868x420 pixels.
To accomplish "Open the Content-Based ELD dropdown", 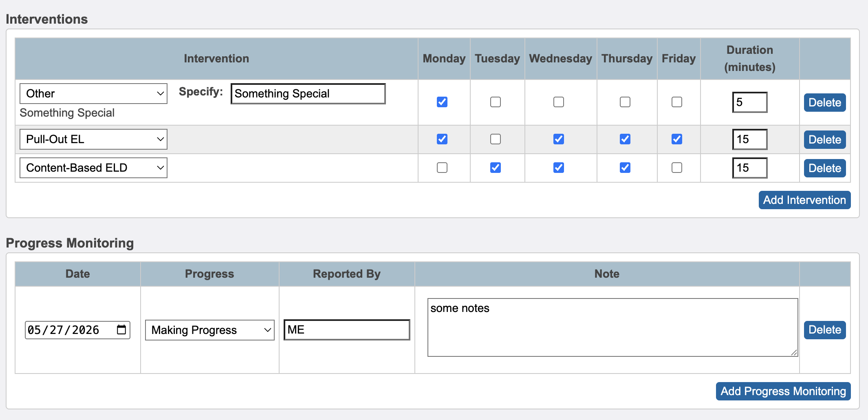I will point(93,168).
